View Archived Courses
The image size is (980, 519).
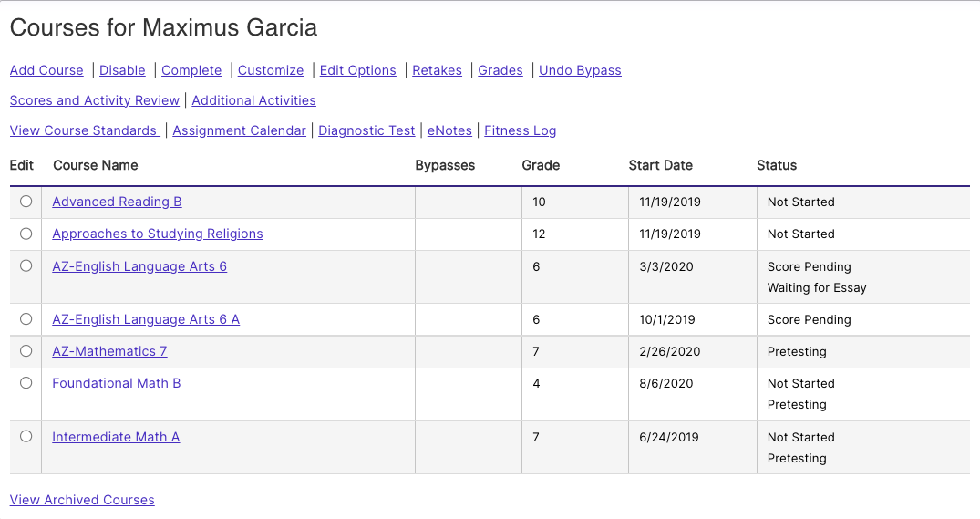[x=82, y=500]
